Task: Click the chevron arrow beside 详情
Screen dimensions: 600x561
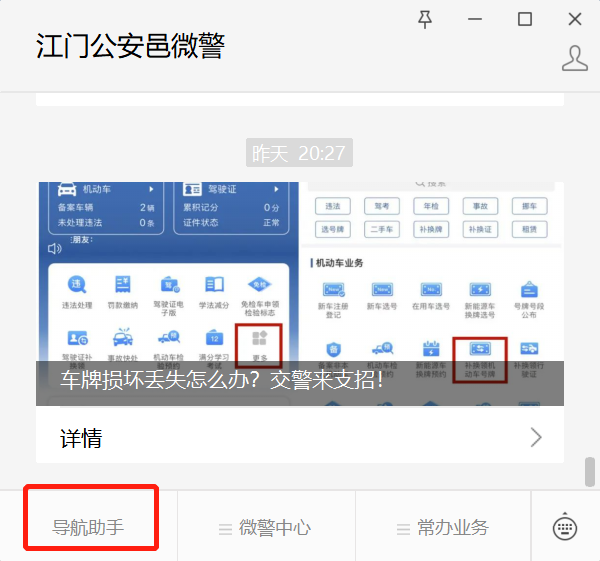Action: 536,437
